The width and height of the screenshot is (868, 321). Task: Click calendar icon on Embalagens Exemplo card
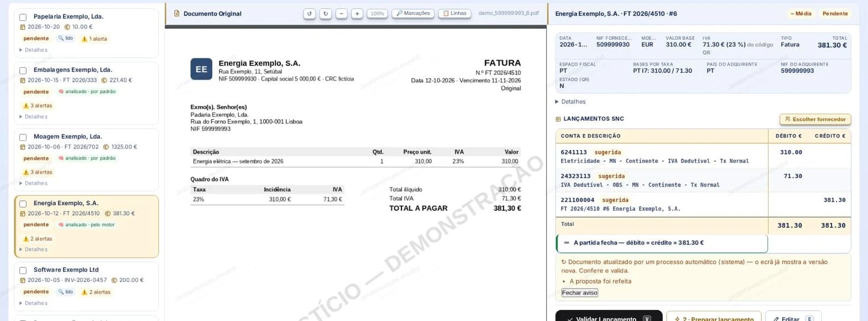(x=23, y=81)
